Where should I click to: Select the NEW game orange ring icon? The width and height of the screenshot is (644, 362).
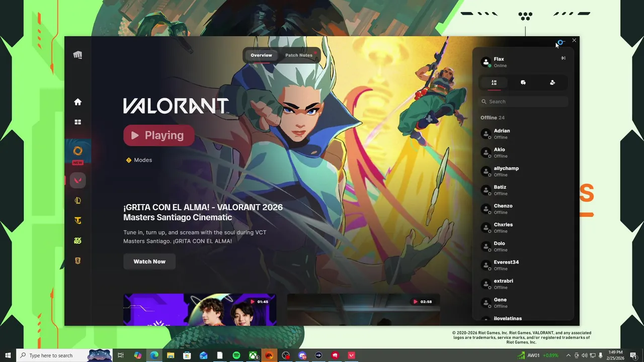(x=77, y=151)
